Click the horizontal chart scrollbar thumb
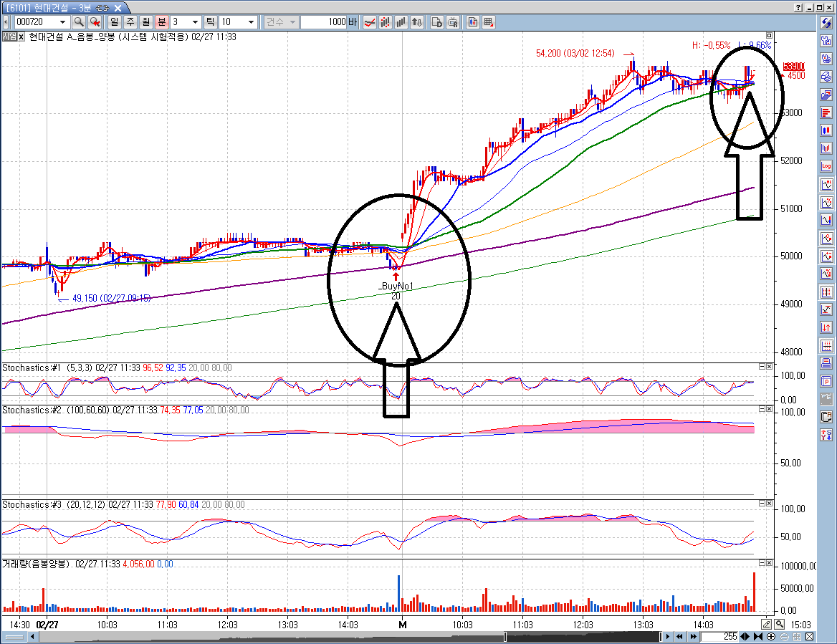This screenshot has width=837, height=644. tap(582, 637)
